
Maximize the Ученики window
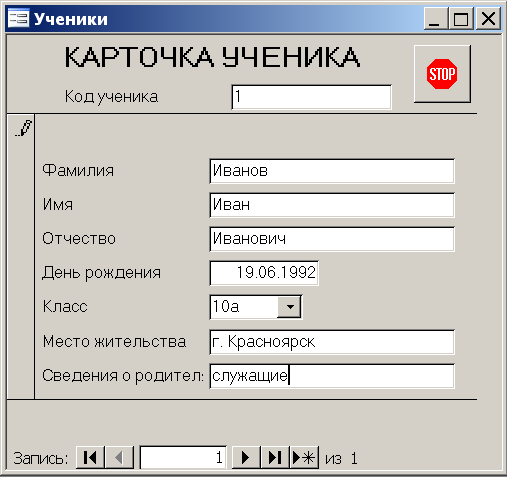coord(461,19)
